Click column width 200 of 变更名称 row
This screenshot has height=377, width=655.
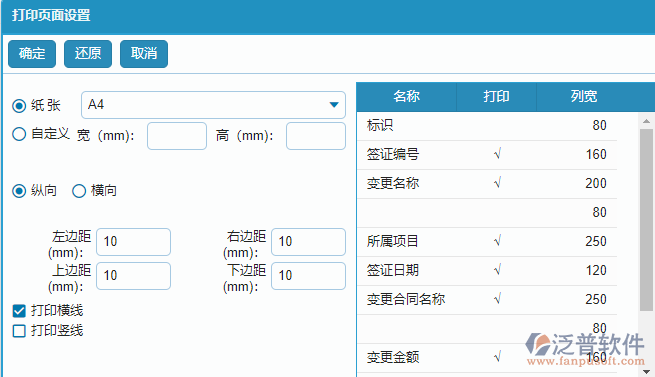pyautogui.click(x=596, y=183)
